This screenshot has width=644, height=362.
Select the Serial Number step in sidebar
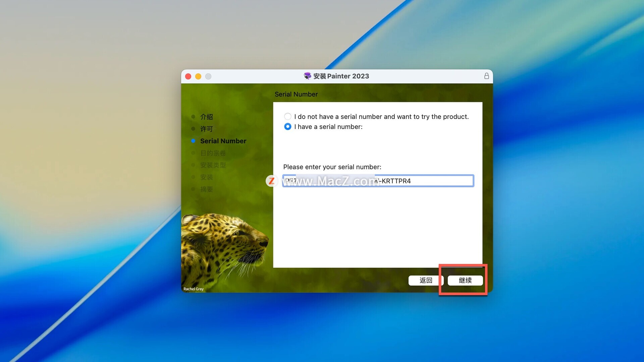coord(223,141)
